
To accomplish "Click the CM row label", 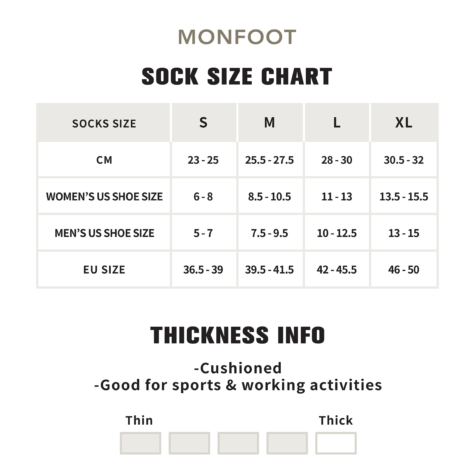I will click(104, 160).
